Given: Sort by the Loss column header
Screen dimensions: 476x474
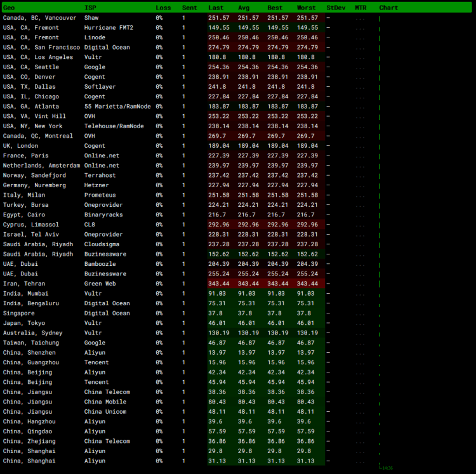Looking at the screenshot, I should pos(163,8).
